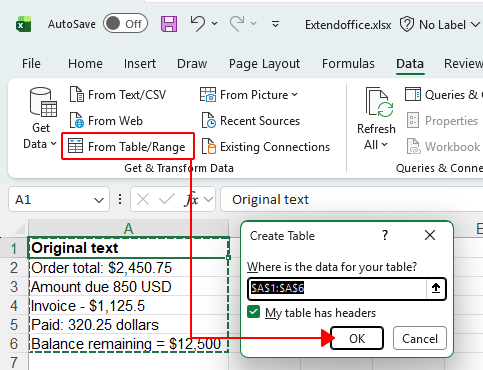Open the Queries & Connections pane
This screenshot has height=370, width=483.
[443, 95]
